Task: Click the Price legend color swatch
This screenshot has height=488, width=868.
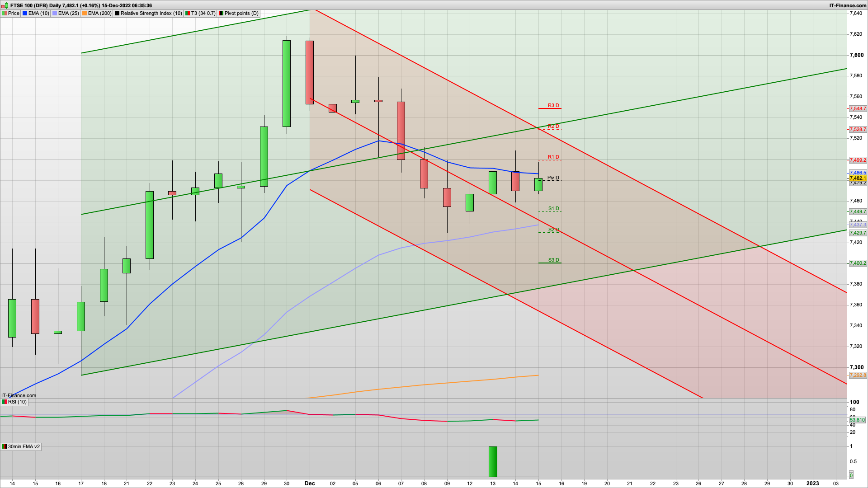Action: pos(4,13)
